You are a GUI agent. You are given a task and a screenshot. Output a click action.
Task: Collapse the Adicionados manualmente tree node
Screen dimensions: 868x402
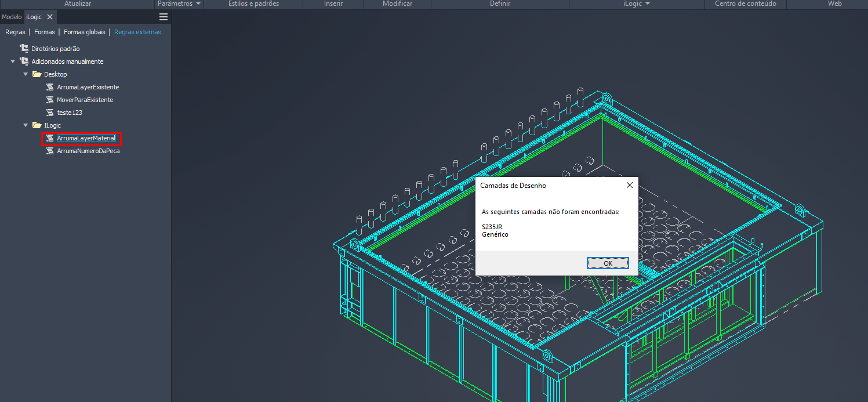tap(13, 61)
